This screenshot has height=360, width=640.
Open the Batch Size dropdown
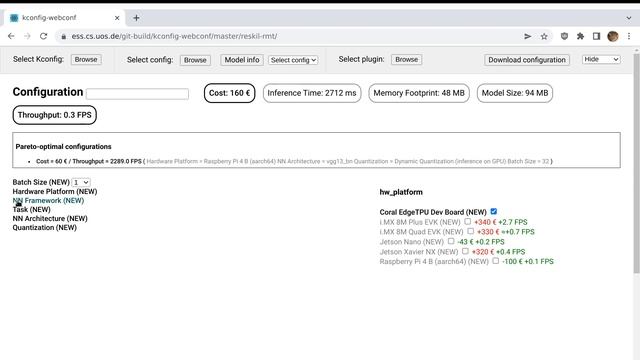[x=81, y=182]
